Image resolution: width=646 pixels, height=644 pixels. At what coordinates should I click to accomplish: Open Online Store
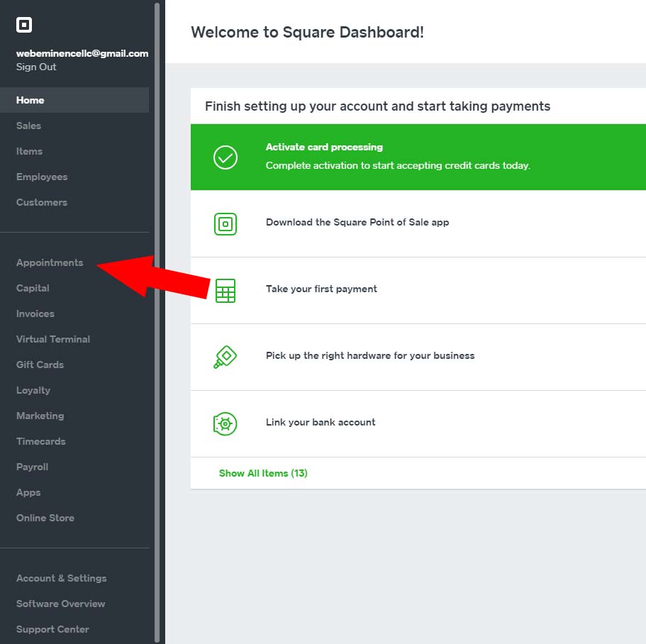(x=45, y=518)
